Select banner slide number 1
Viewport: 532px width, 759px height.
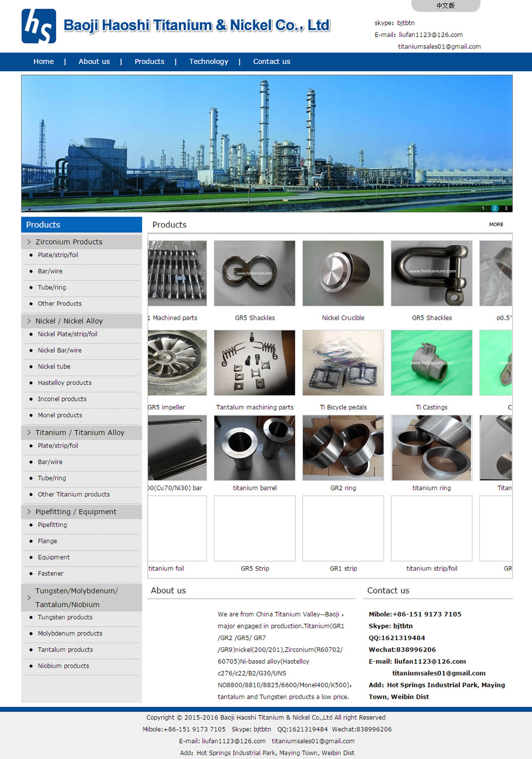(x=483, y=208)
